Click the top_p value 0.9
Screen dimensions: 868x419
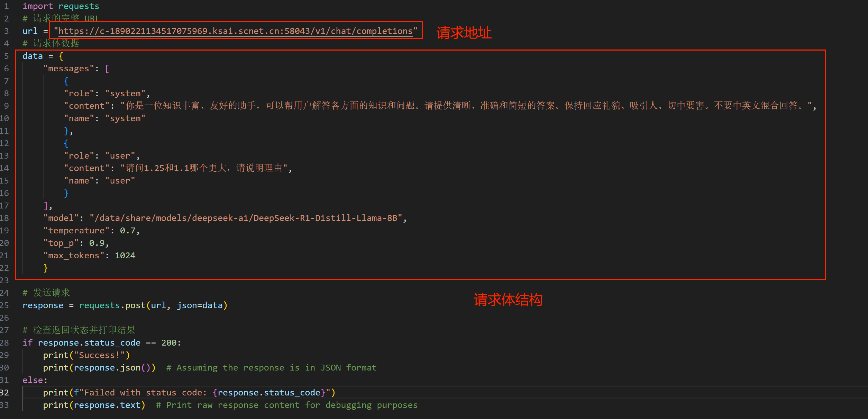[97, 243]
